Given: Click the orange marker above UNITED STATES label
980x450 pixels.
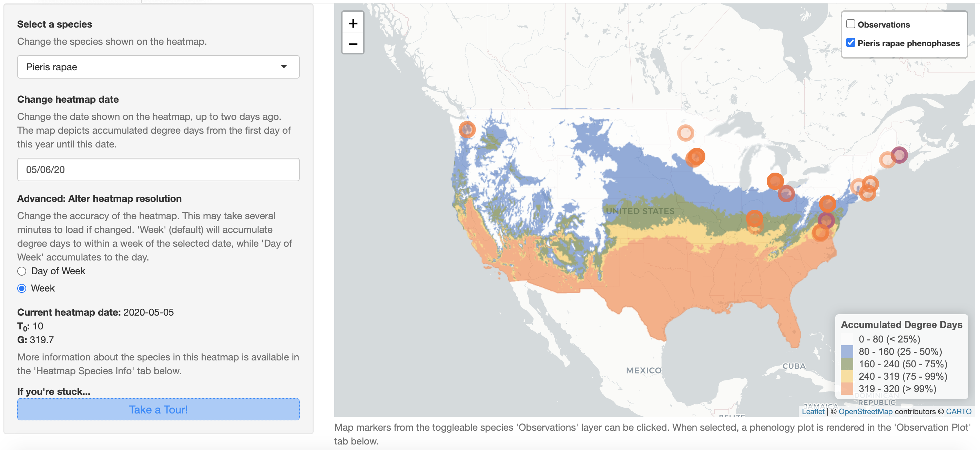Looking at the screenshot, I should tap(696, 156).
